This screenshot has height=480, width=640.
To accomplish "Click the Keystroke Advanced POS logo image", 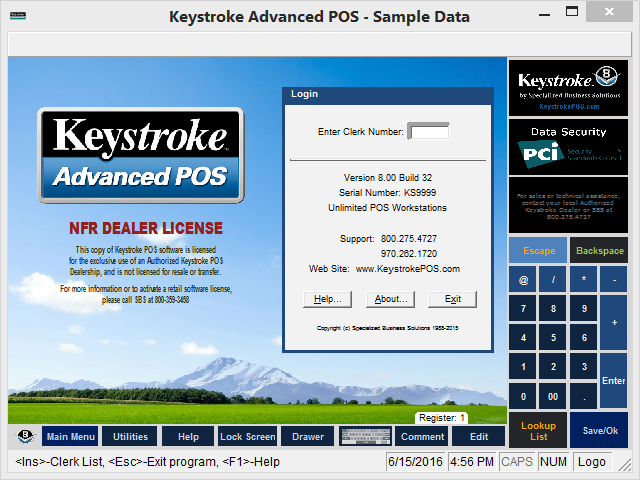I will pos(141,155).
